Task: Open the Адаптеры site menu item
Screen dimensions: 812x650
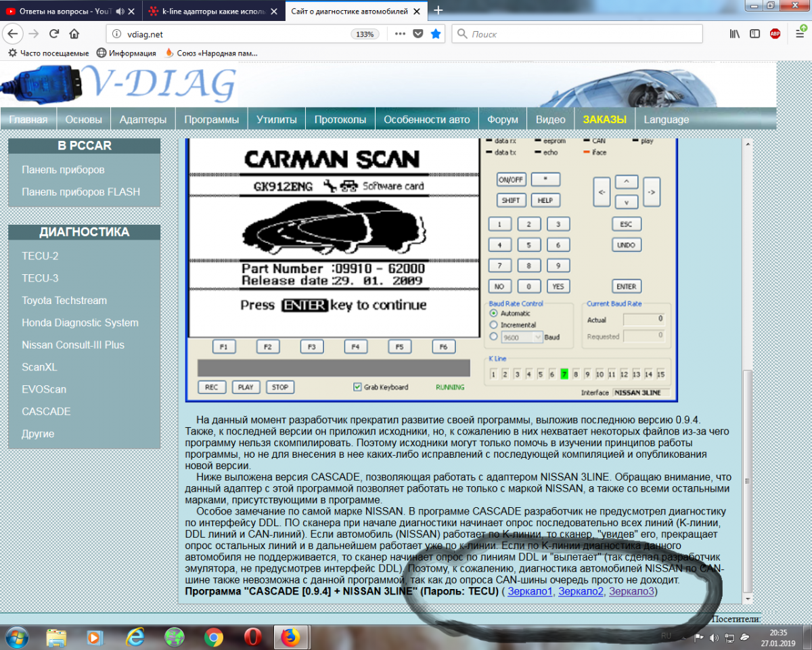Action: [x=143, y=120]
